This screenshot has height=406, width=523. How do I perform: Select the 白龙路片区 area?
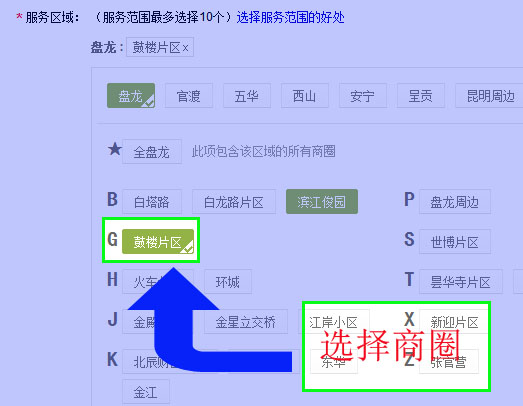click(x=234, y=201)
